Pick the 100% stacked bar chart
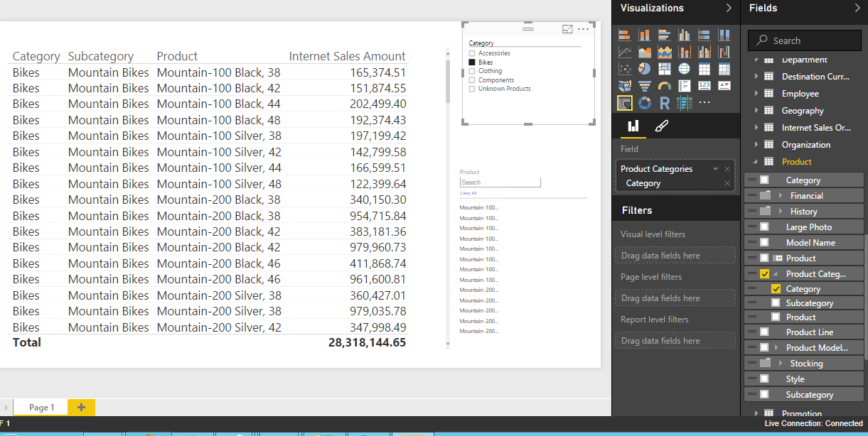 tap(704, 35)
